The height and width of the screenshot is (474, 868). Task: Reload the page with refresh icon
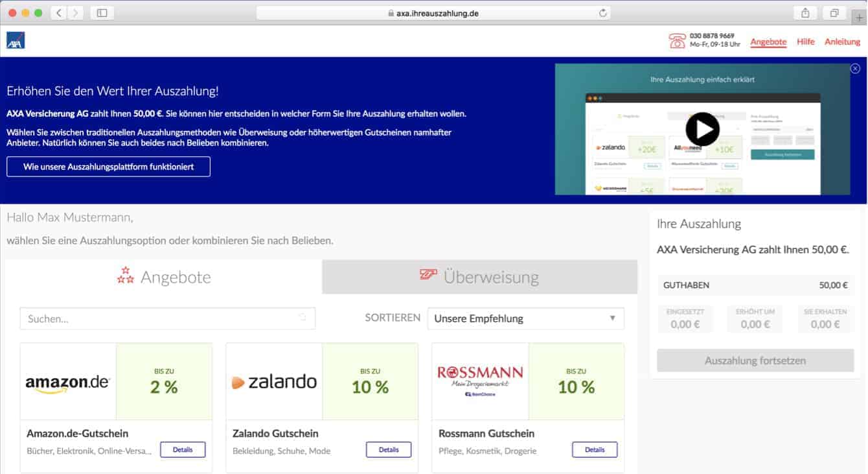click(x=603, y=12)
